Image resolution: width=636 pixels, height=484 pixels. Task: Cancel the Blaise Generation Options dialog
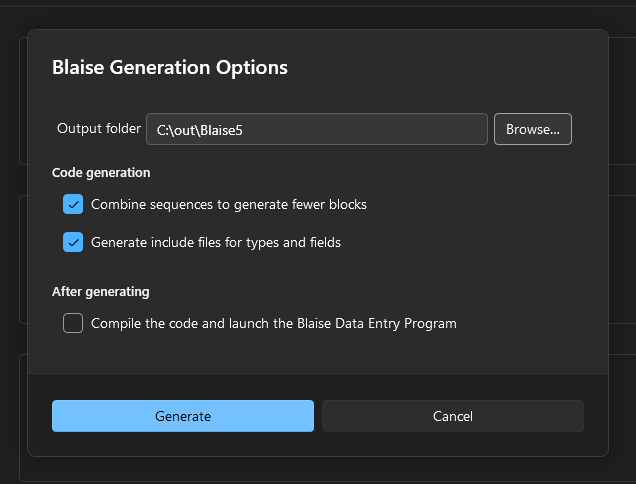click(453, 416)
